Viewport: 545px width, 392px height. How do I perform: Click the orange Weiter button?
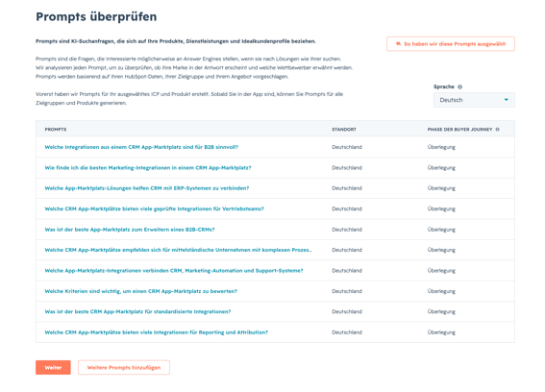(x=53, y=367)
